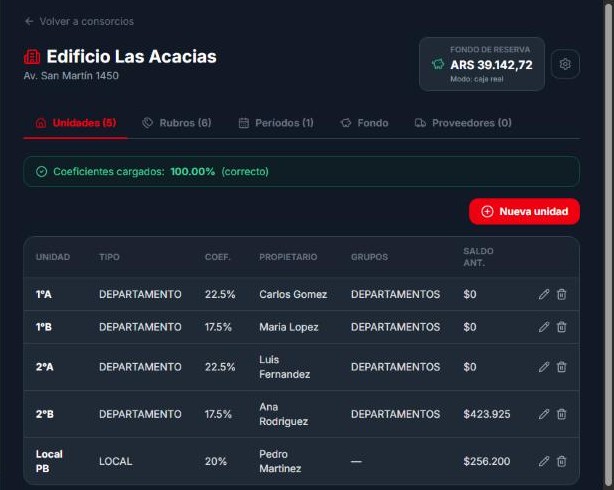Open the Fondo de Reserva card
The width and height of the screenshot is (614, 490).
[482, 64]
